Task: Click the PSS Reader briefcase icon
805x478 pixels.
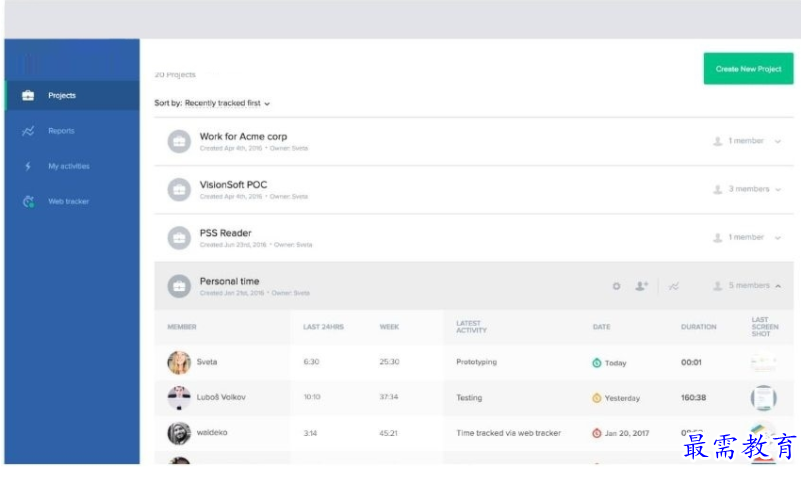Action: (x=179, y=238)
